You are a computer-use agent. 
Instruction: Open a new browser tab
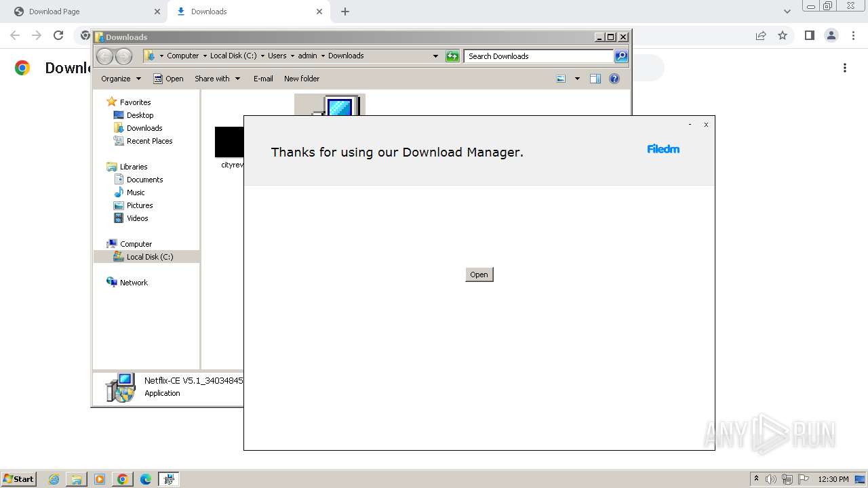click(345, 12)
